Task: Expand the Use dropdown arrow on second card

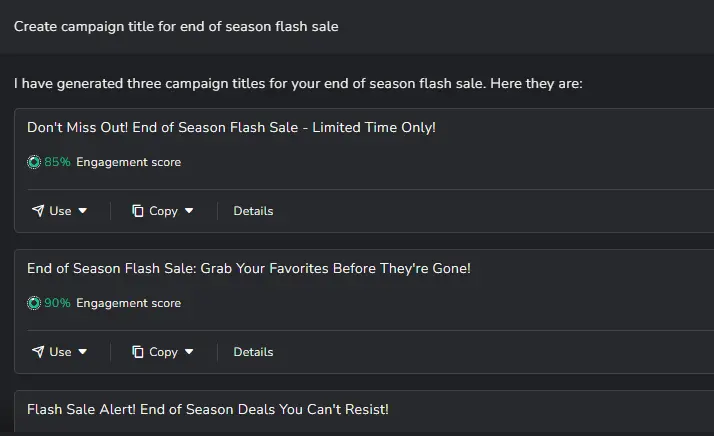Action: 82,351
